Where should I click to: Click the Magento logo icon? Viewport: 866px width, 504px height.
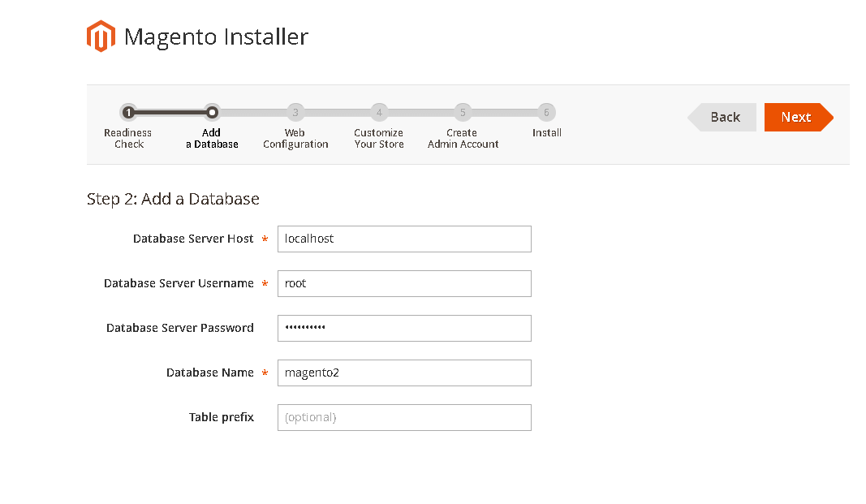coord(101,37)
